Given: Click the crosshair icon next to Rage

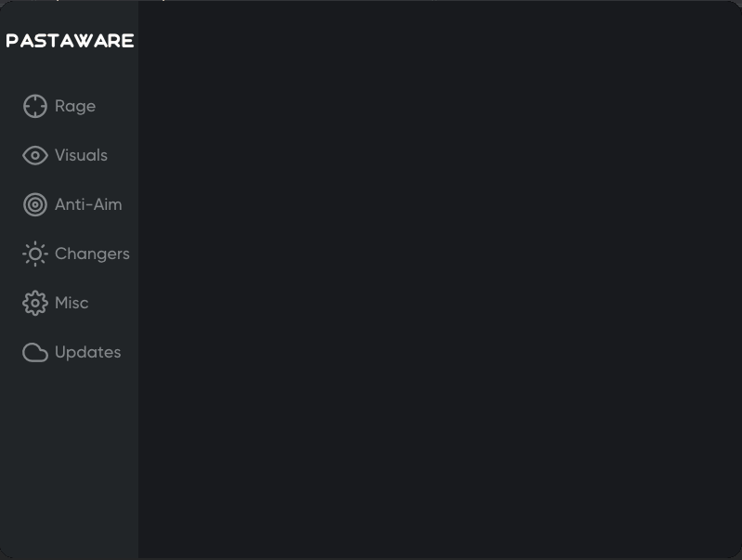Looking at the screenshot, I should pos(34,106).
